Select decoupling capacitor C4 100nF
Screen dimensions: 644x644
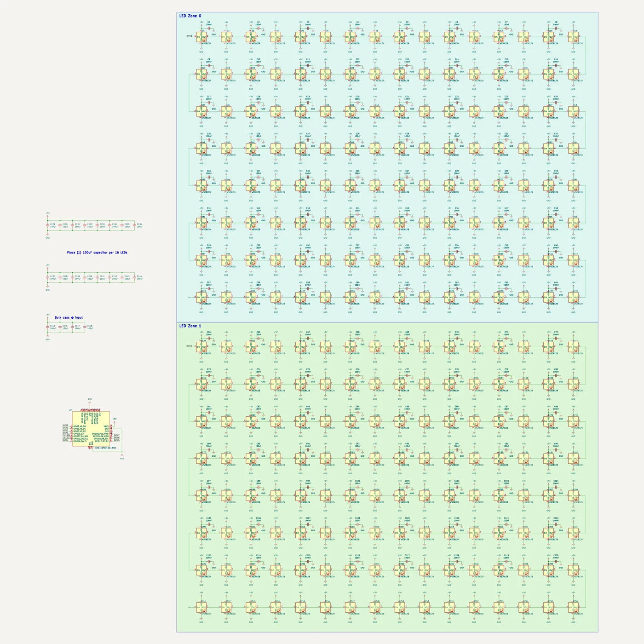coord(358,28)
